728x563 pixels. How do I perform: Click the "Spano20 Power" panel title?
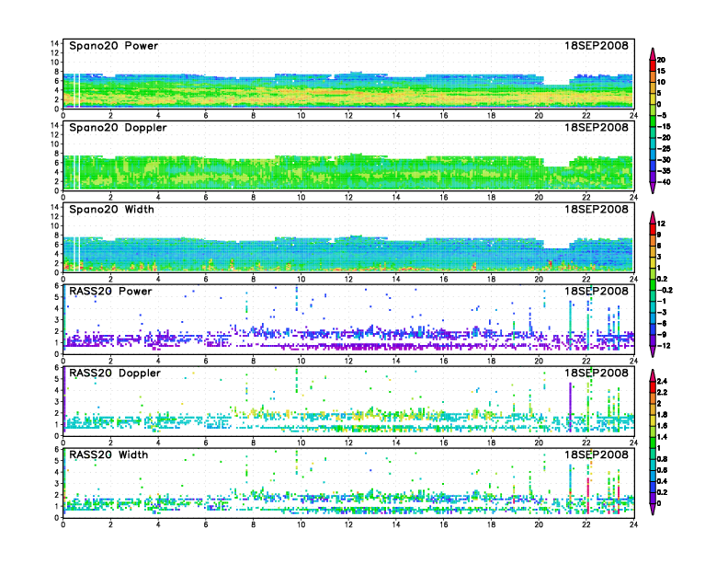tap(113, 46)
